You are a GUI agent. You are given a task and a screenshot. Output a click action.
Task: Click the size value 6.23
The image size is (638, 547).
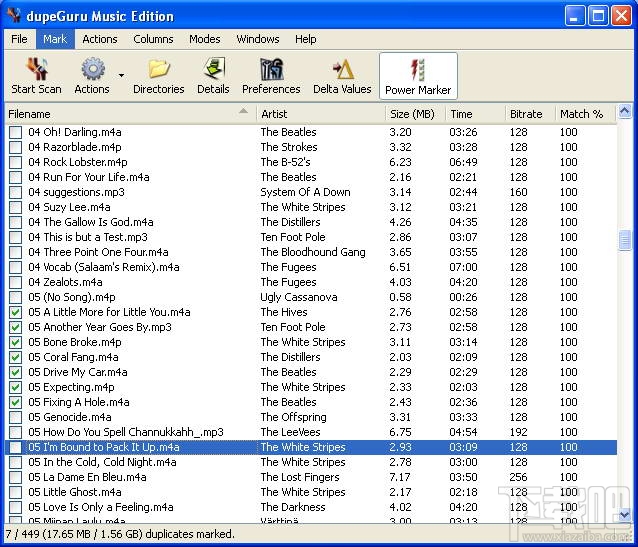[400, 162]
